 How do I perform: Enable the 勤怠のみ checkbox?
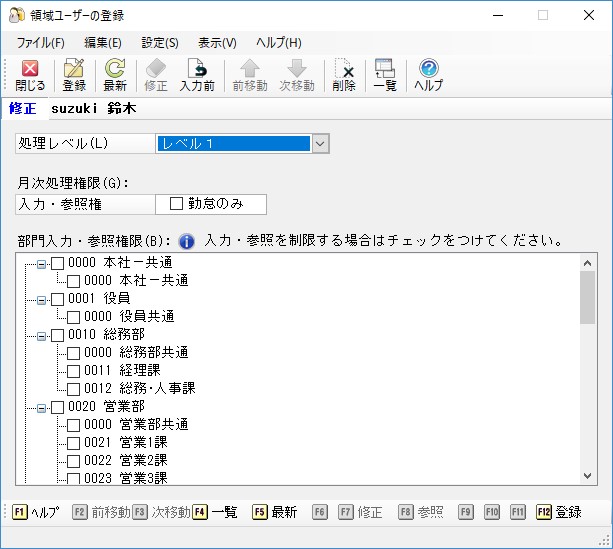pyautogui.click(x=176, y=204)
